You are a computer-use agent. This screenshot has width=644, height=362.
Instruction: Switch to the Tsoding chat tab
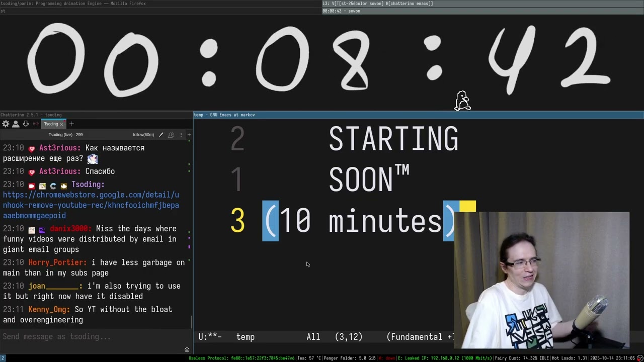click(51, 124)
